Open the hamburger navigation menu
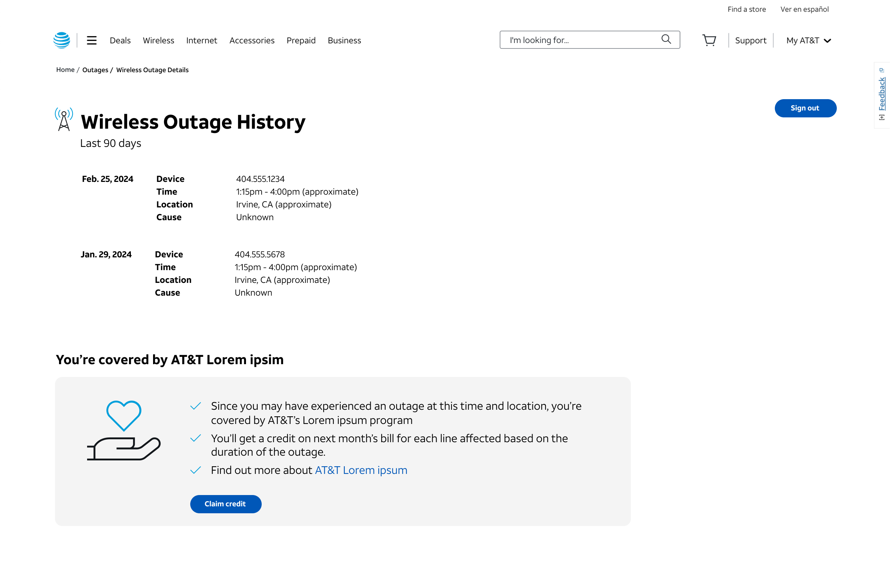This screenshot has height=588, width=890. click(x=92, y=40)
